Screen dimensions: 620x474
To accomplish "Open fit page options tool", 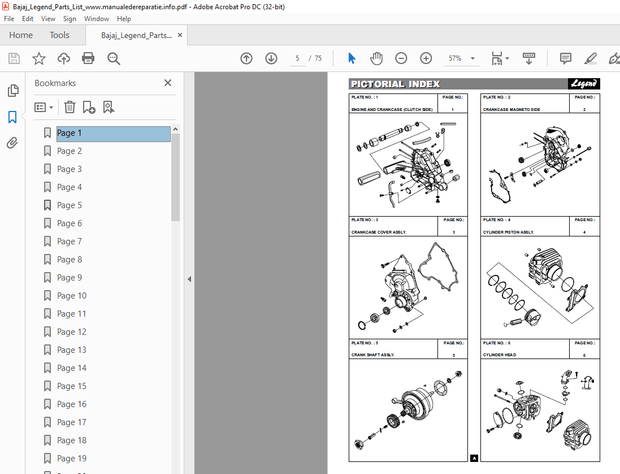I will tap(497, 59).
